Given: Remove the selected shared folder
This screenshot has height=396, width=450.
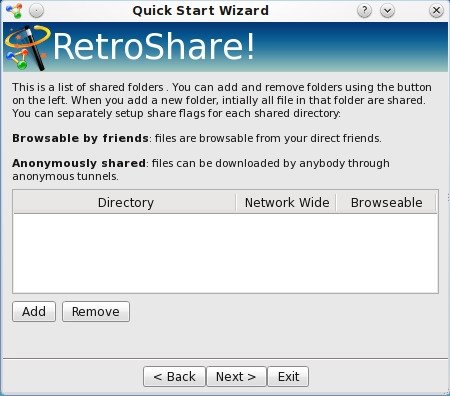Looking at the screenshot, I should click(x=96, y=312).
